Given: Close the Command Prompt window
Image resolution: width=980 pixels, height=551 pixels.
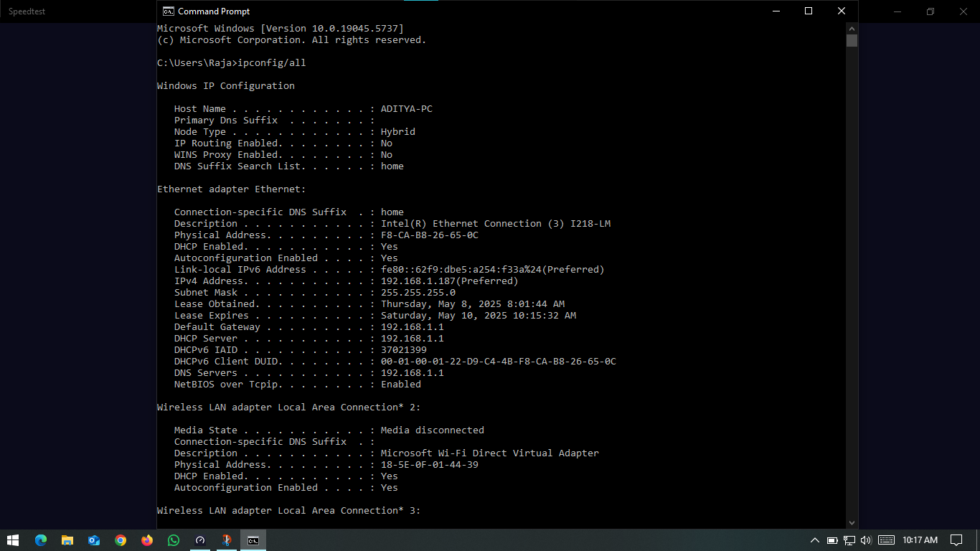Looking at the screenshot, I should (x=842, y=11).
